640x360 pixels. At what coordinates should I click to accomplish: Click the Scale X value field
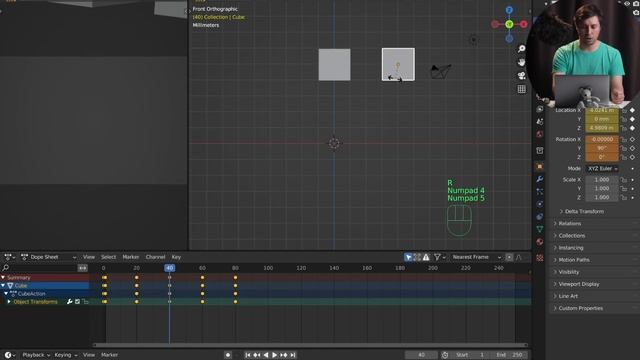(602, 180)
